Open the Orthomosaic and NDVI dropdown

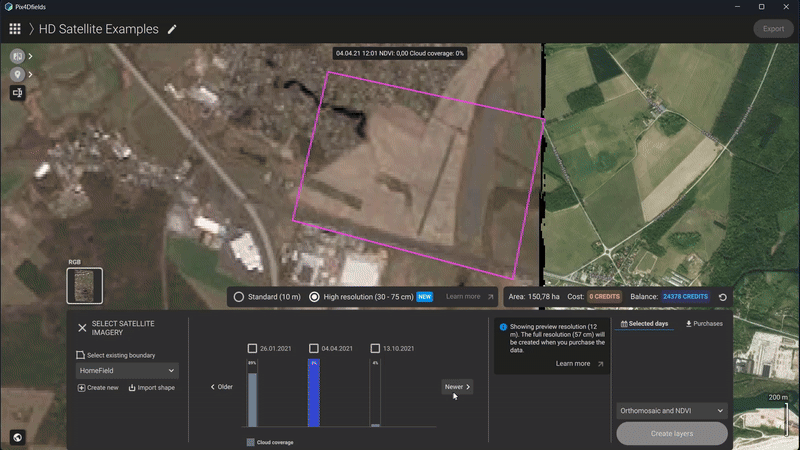(x=671, y=410)
